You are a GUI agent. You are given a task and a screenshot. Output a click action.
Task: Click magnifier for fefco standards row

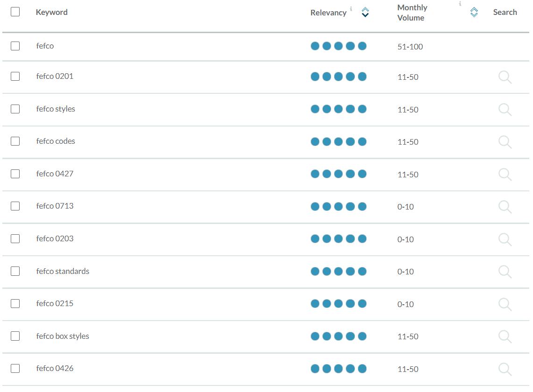[505, 272]
